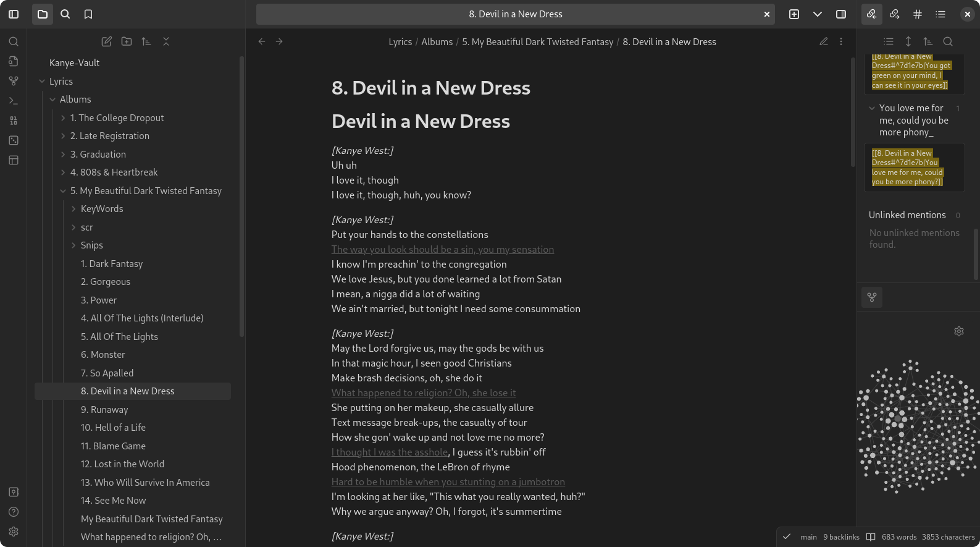Image resolution: width=980 pixels, height=547 pixels.
Task: Show the tags panel tab
Action: click(x=918, y=14)
